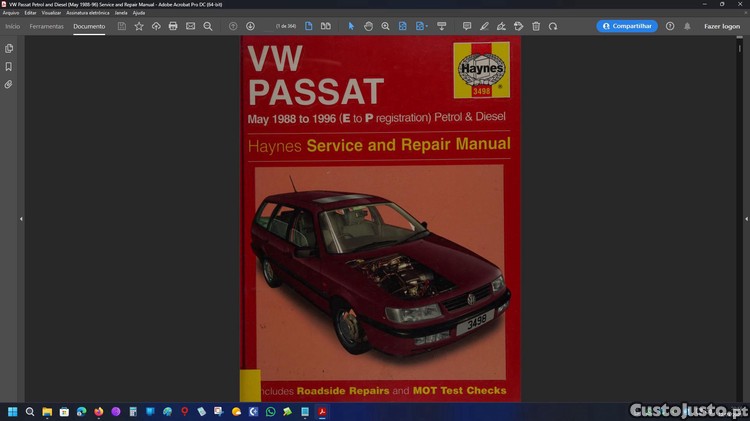Image resolution: width=750 pixels, height=421 pixels.
Task: Send file by email envelope icon
Action: pyautogui.click(x=190, y=26)
